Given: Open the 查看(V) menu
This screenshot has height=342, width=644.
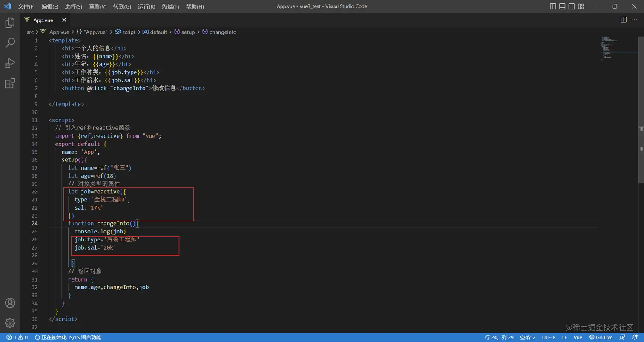Looking at the screenshot, I should coord(98,6).
